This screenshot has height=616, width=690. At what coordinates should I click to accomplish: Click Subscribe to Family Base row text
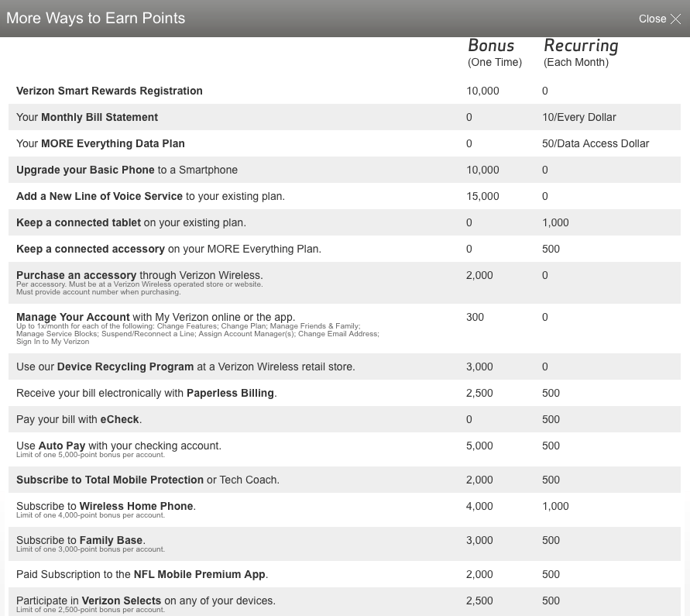[81, 540]
